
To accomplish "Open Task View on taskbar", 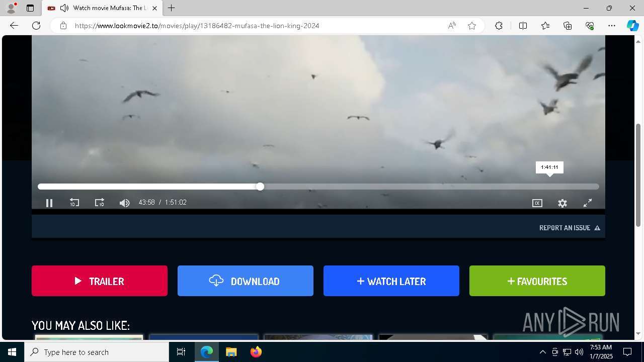I will [181, 352].
